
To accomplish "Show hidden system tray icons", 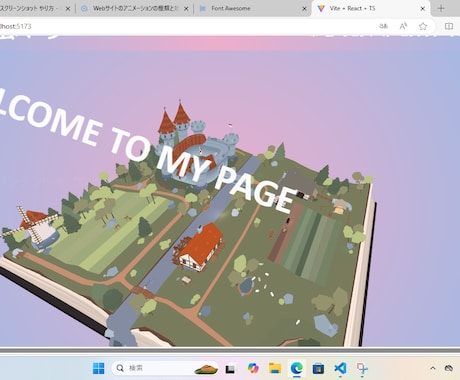I will pyautogui.click(x=433, y=368).
